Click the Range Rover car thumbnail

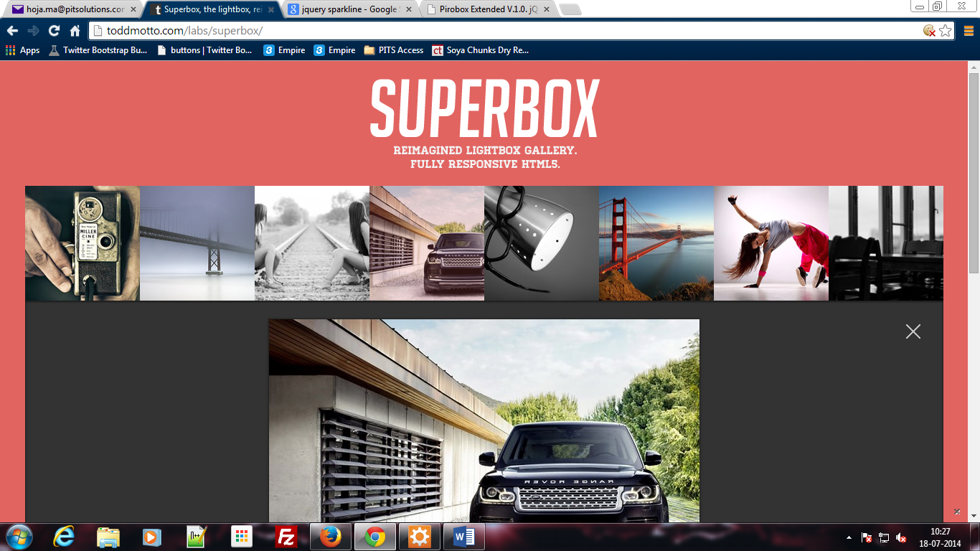point(427,243)
